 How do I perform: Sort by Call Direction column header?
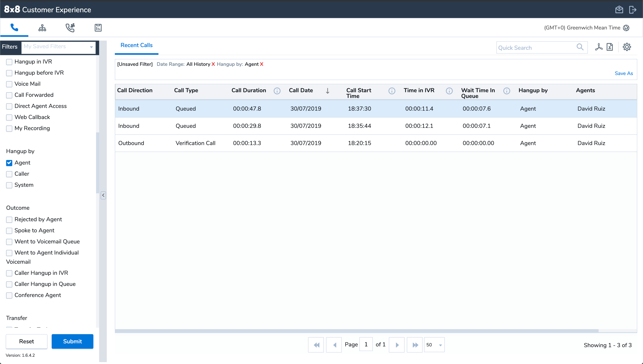(x=135, y=91)
